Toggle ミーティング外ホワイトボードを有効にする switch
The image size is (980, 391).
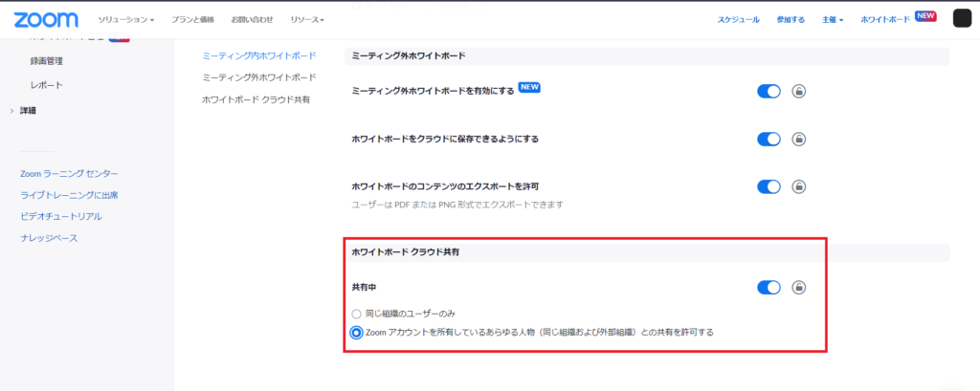point(768,91)
